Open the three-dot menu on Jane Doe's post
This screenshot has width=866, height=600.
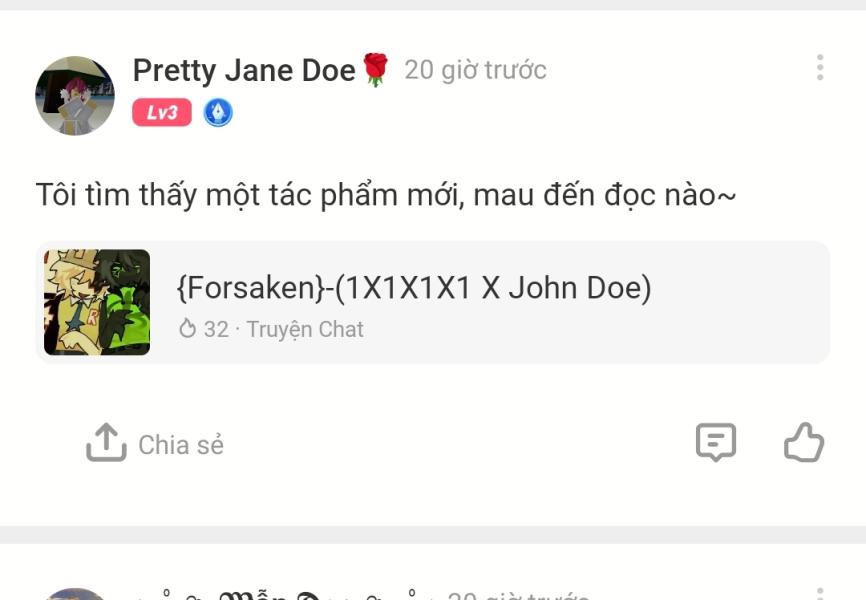coord(820,67)
